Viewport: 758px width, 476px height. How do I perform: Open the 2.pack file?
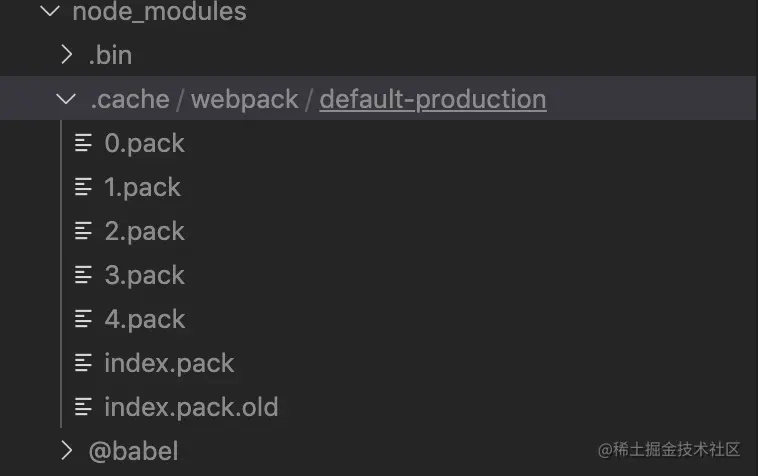145,231
